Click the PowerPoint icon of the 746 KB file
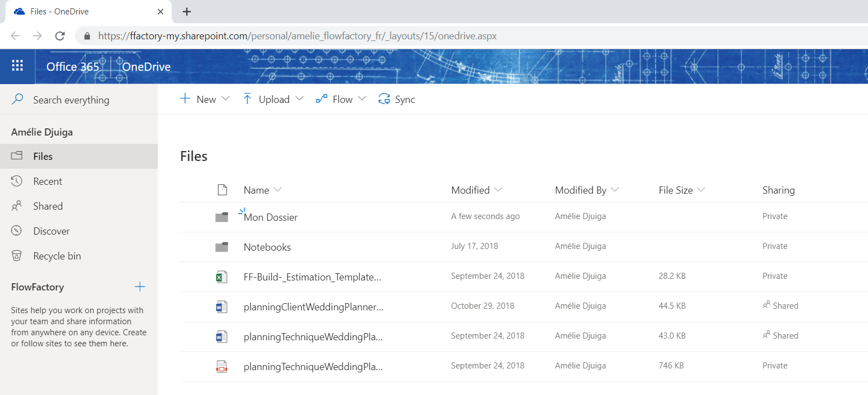868x395 pixels. 221,366
